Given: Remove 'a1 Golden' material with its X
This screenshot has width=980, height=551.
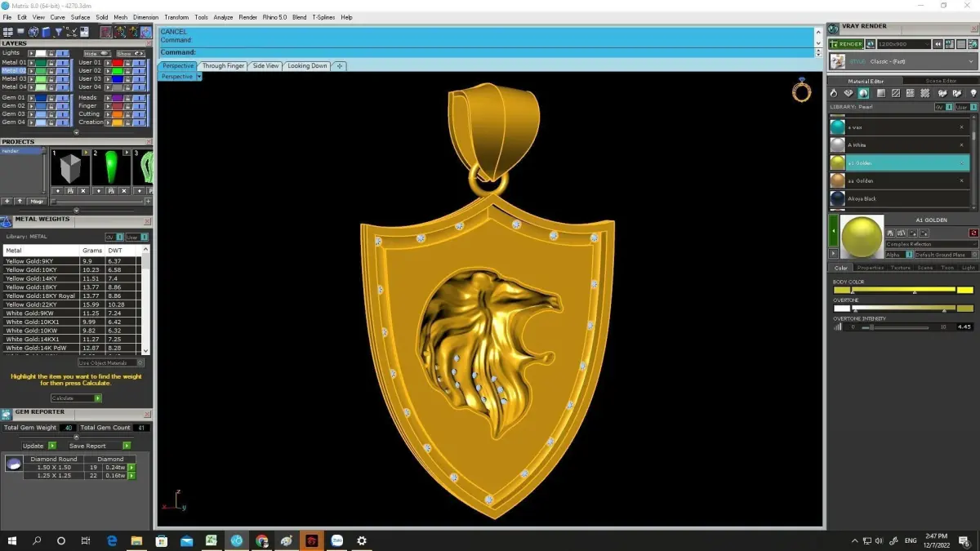Looking at the screenshot, I should coord(961,162).
